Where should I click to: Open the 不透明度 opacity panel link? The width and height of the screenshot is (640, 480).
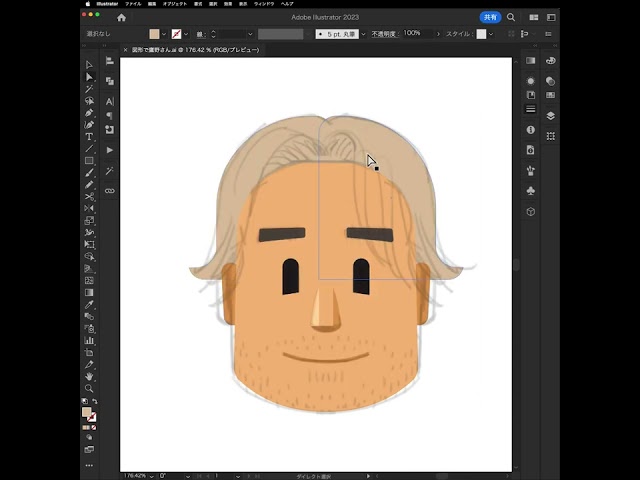tap(384, 34)
